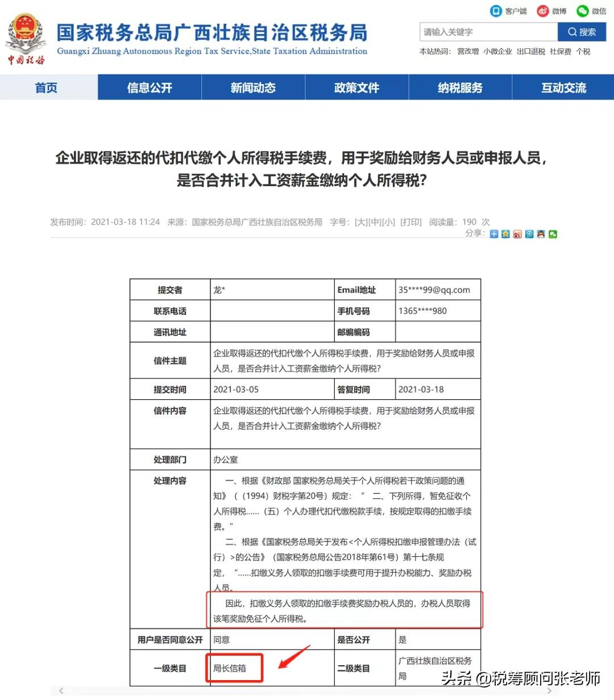
Task: Share via Tencent Weibo blue icon
Action: (x=529, y=234)
